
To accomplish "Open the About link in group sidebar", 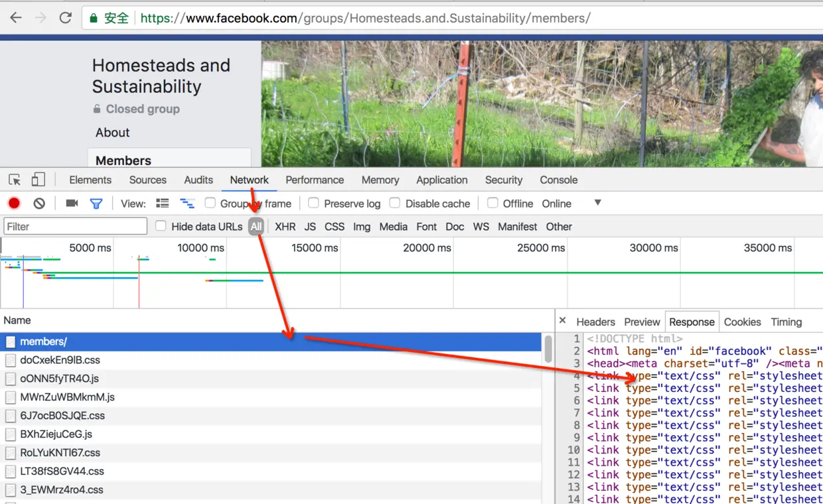I will [x=112, y=132].
